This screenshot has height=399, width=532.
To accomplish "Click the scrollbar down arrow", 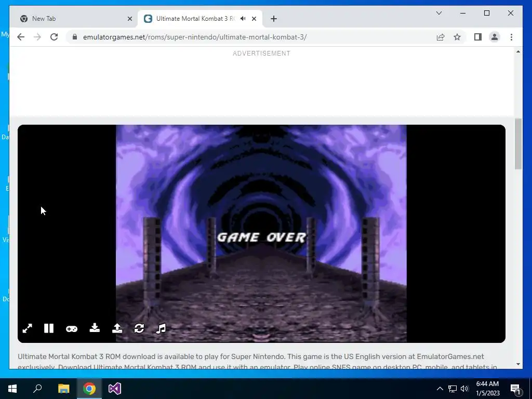I will click(x=518, y=364).
